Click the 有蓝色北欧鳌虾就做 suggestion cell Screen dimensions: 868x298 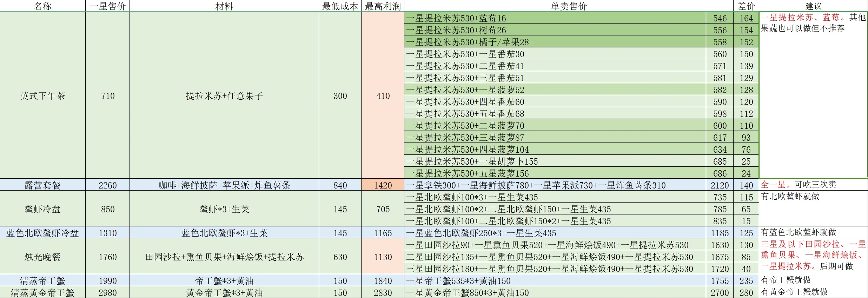pyautogui.click(x=813, y=232)
